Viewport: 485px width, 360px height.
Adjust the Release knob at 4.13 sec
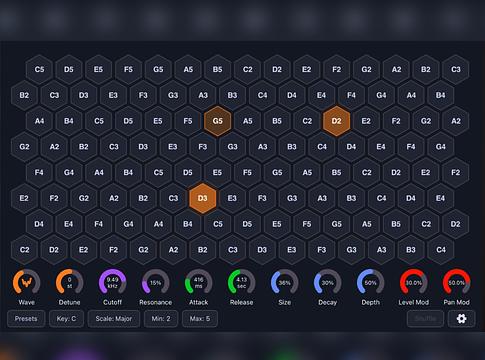241,283
